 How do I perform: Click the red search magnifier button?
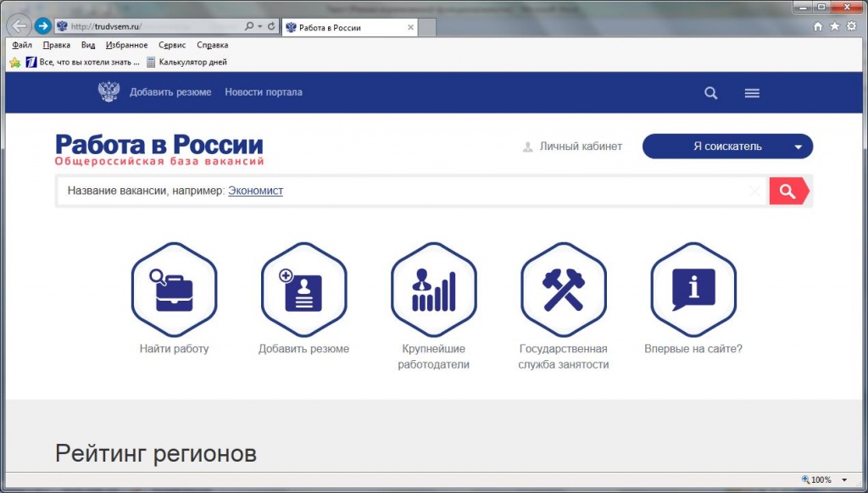pos(789,191)
